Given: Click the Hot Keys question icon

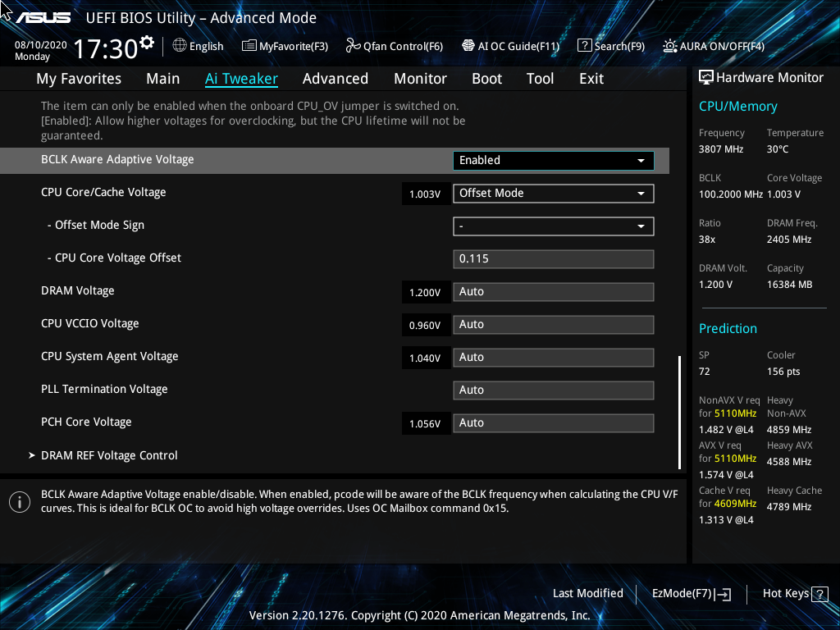Looking at the screenshot, I should 819,594.
